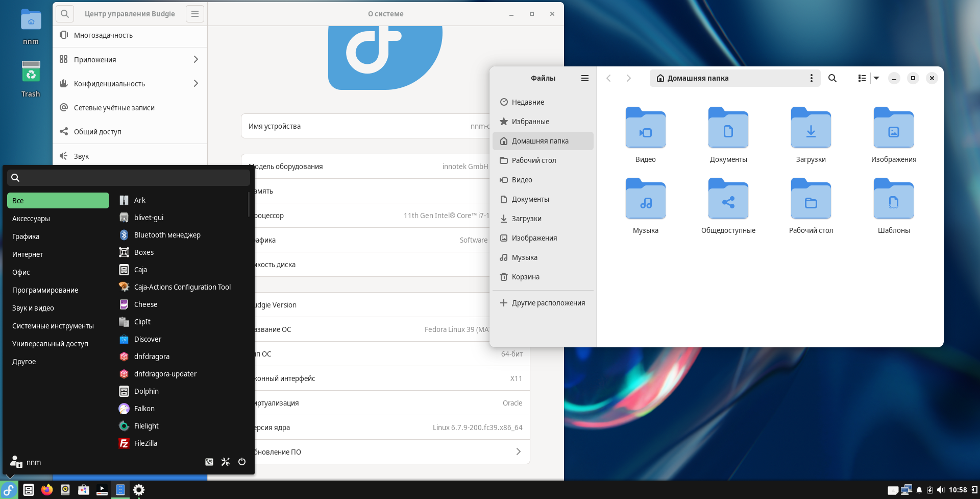Click the network computers tray icon
Viewport: 980px width, 499px height.
pyautogui.click(x=906, y=490)
